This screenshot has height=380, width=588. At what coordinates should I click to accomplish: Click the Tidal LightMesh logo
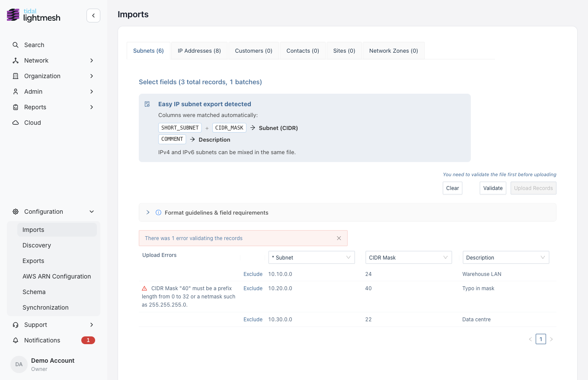click(x=34, y=15)
